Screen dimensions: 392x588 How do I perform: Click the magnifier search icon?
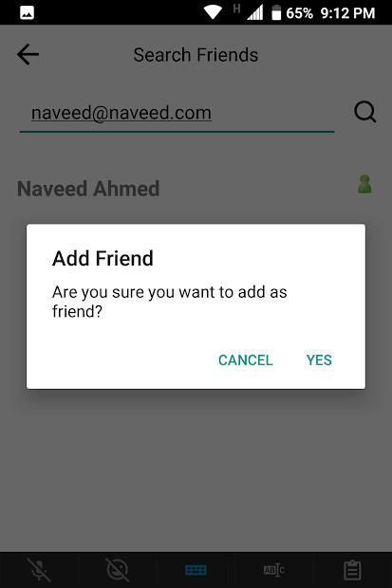point(365,112)
